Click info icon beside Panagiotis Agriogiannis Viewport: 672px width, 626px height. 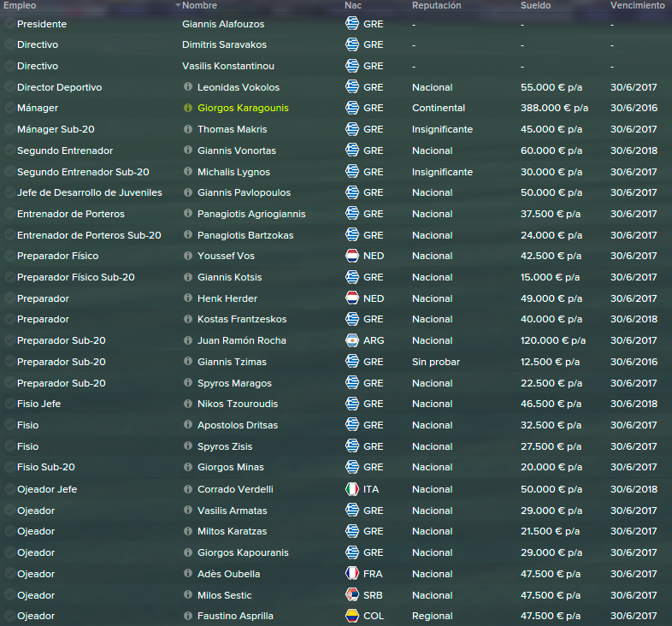click(188, 213)
